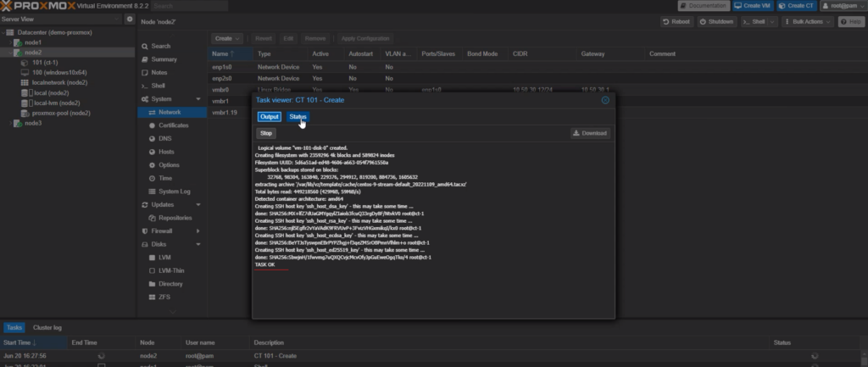Click the LVM-Thin icon under Disks
This screenshot has width=868, height=367.
click(x=153, y=270)
